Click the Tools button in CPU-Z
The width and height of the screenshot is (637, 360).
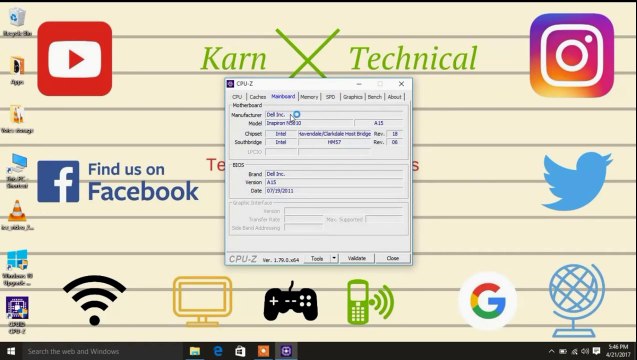(317, 258)
